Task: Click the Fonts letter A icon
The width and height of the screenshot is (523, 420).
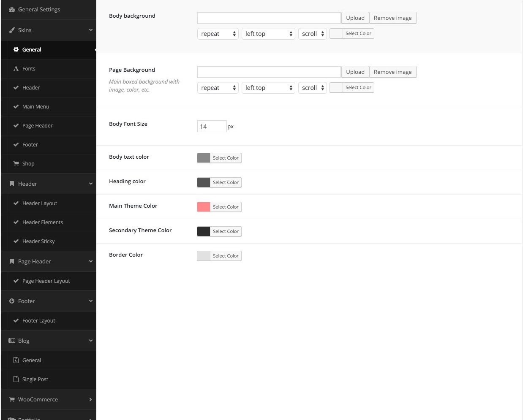Action: coord(16,68)
